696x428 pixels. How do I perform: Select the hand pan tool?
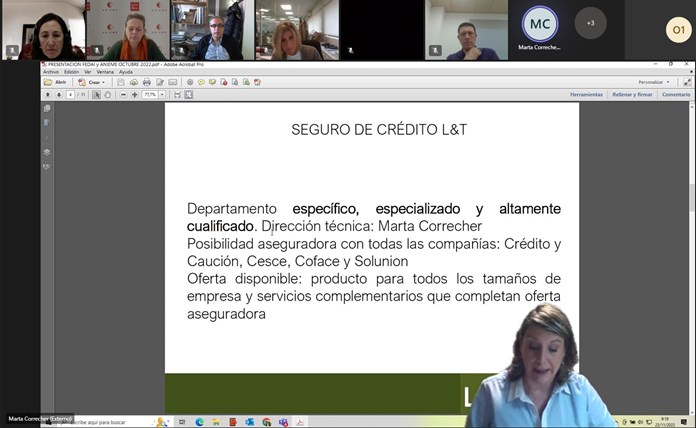coord(109,95)
